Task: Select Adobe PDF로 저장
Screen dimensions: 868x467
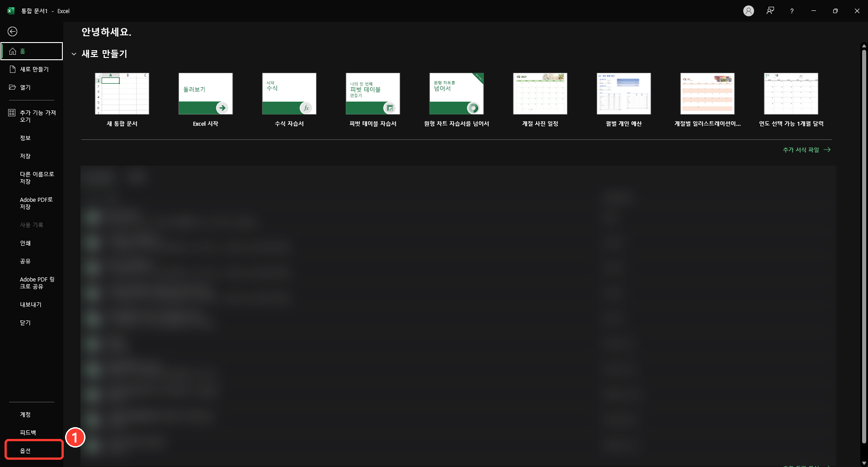Action: [32, 203]
